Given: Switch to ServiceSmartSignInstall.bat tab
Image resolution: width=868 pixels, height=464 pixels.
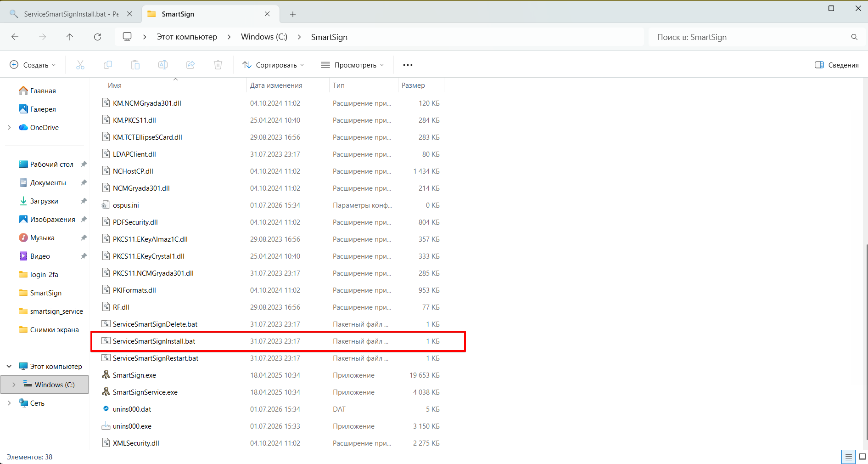Looking at the screenshot, I should tap(71, 14).
